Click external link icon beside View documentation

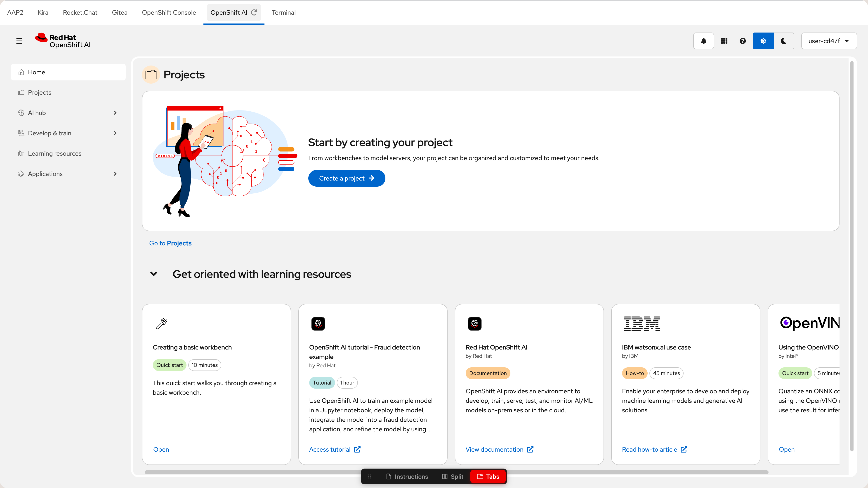pyautogui.click(x=530, y=449)
